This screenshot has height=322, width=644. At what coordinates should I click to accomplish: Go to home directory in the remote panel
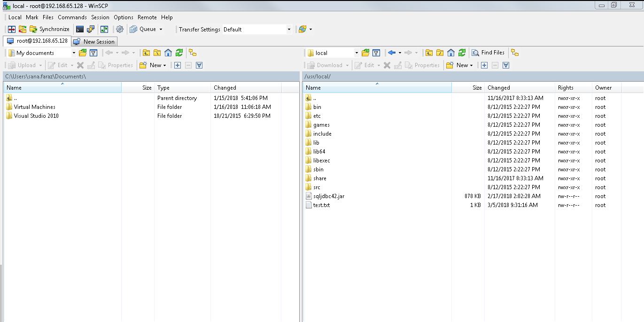[450, 53]
